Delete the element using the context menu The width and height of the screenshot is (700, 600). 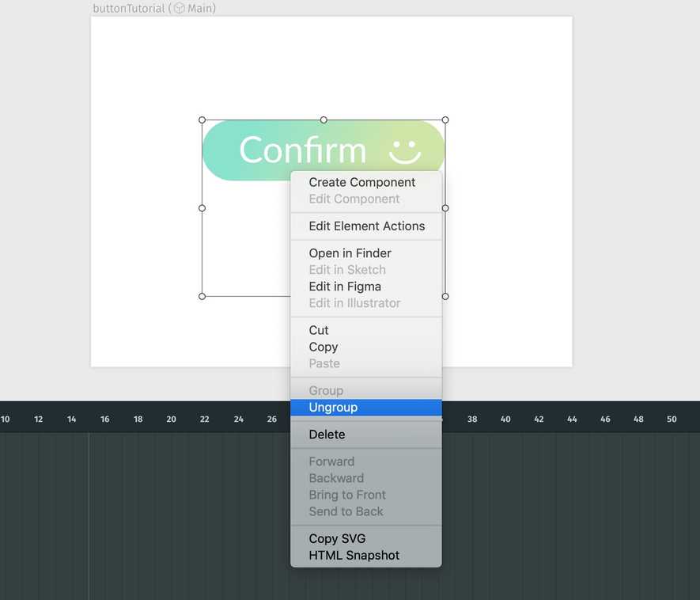[x=326, y=434]
